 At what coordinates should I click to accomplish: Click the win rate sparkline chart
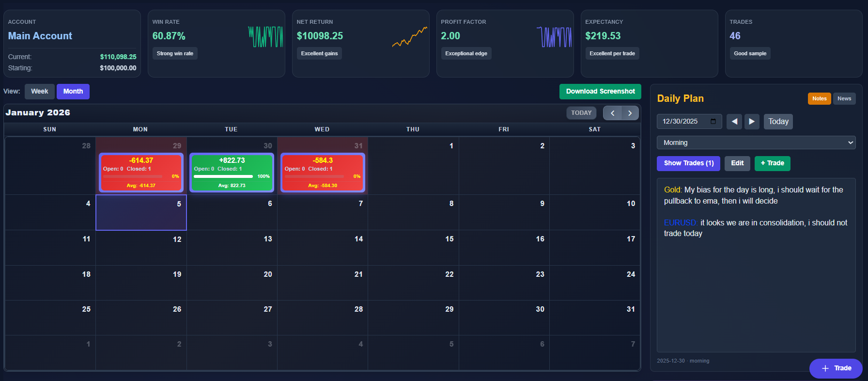point(265,37)
